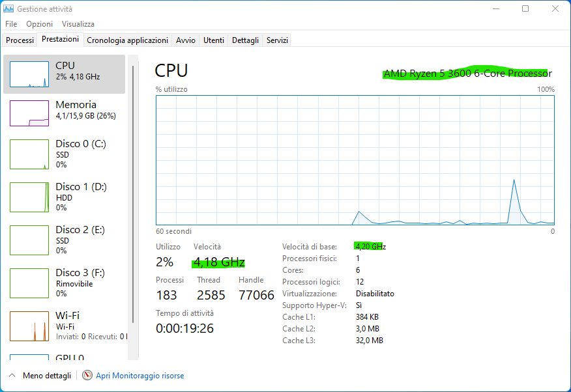Viewport: 571px width, 392px height.
Task: Show Disco 3 (F:) removable drive graph
Action: coord(29,283)
